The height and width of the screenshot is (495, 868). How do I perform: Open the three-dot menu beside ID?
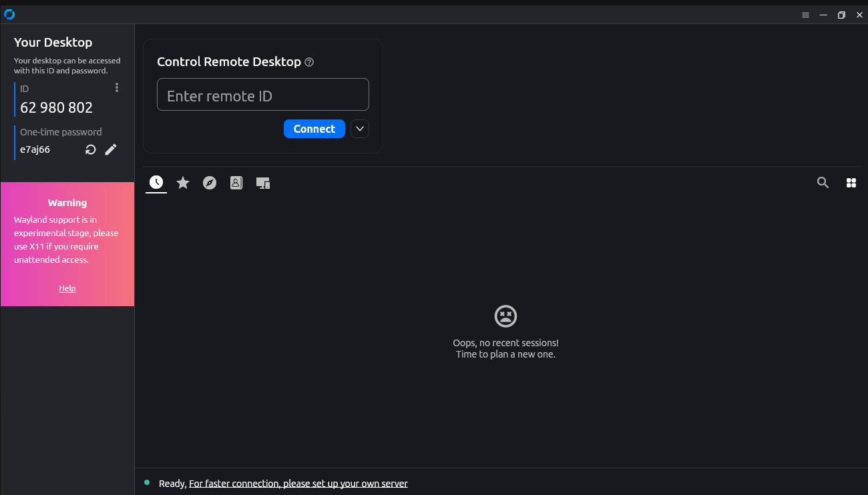coord(117,87)
